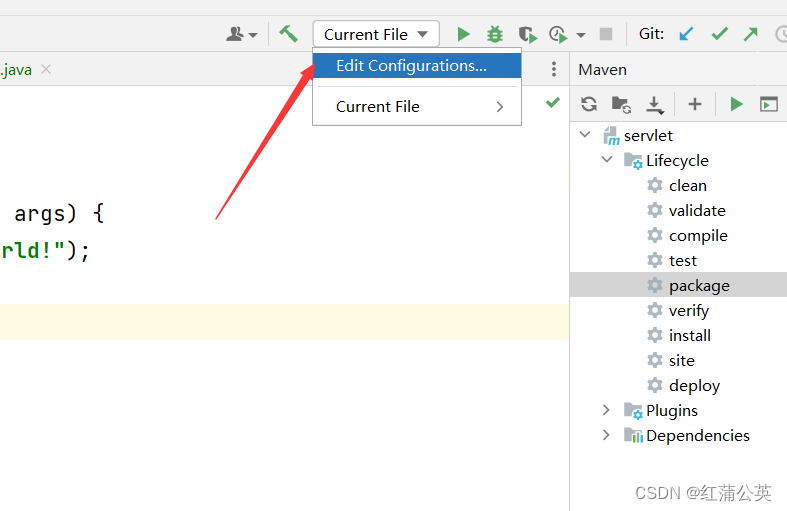
Task: Run Maven Build green play icon
Action: pos(736,104)
